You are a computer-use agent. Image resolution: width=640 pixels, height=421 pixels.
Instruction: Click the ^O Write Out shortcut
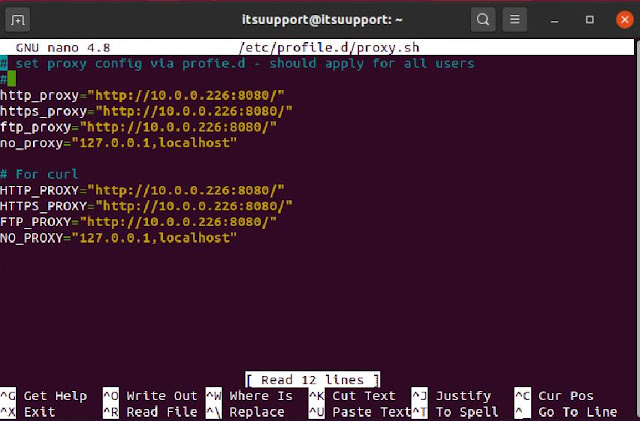150,396
